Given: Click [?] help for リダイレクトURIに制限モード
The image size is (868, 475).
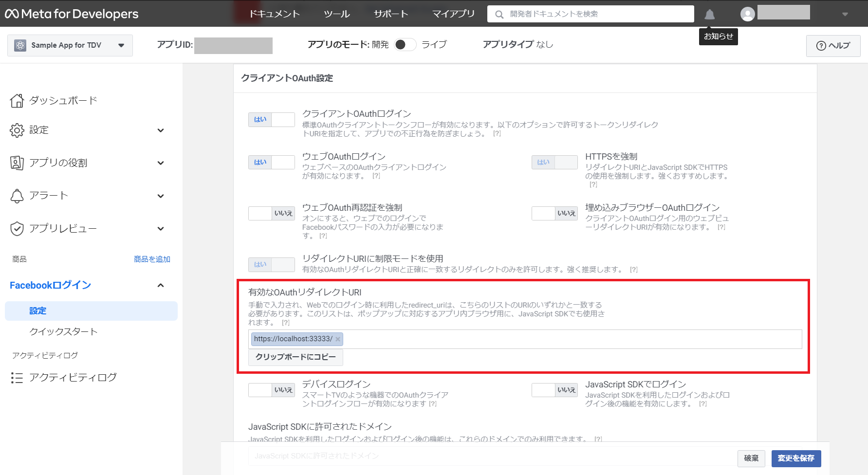Looking at the screenshot, I should 633,269.
